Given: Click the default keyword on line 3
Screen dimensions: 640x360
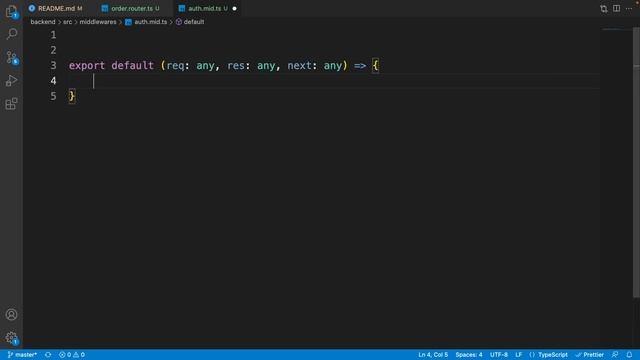Looking at the screenshot, I should [132, 65].
